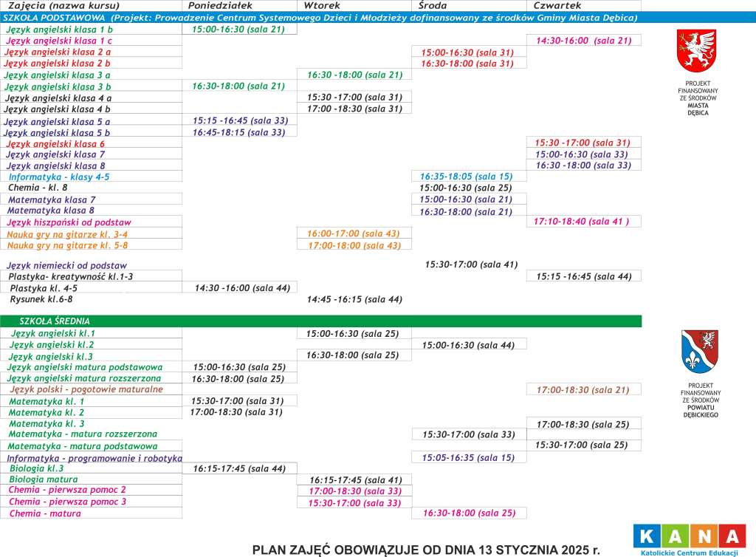
Task: Select the 'Chemia - matura' row
Action: (45, 513)
